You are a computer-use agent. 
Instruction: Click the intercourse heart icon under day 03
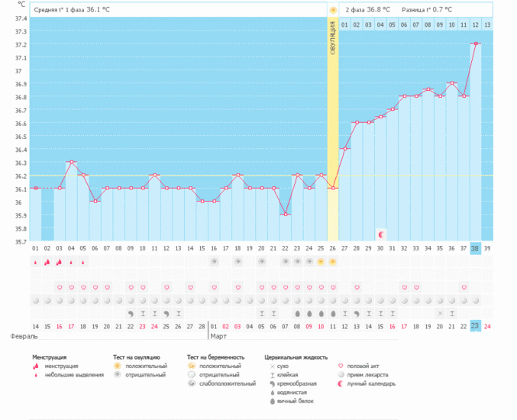tap(60, 287)
